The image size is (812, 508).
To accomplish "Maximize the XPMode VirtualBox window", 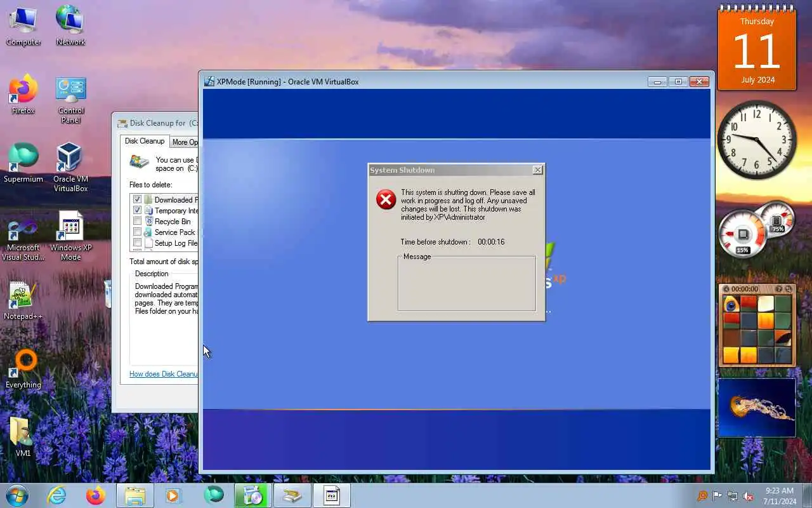I will 678,81.
